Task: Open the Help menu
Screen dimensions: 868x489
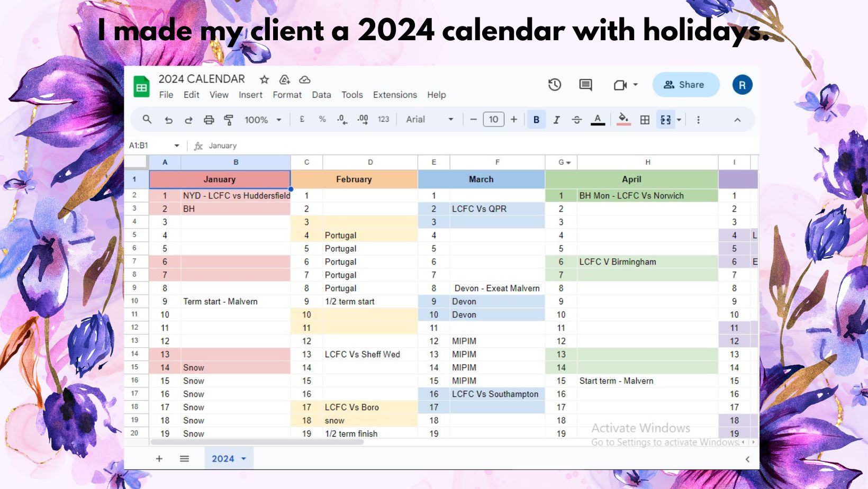Action: click(437, 95)
